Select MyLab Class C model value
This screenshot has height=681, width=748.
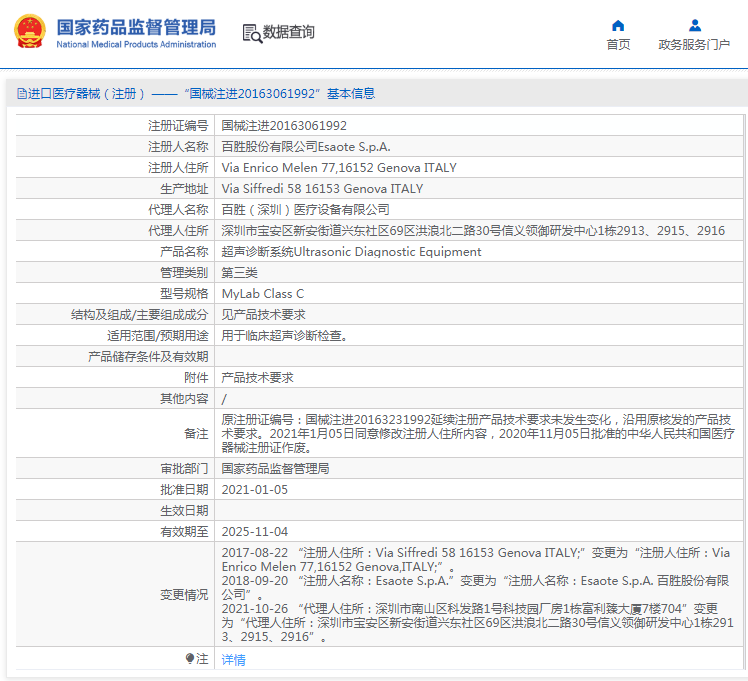[x=262, y=294]
